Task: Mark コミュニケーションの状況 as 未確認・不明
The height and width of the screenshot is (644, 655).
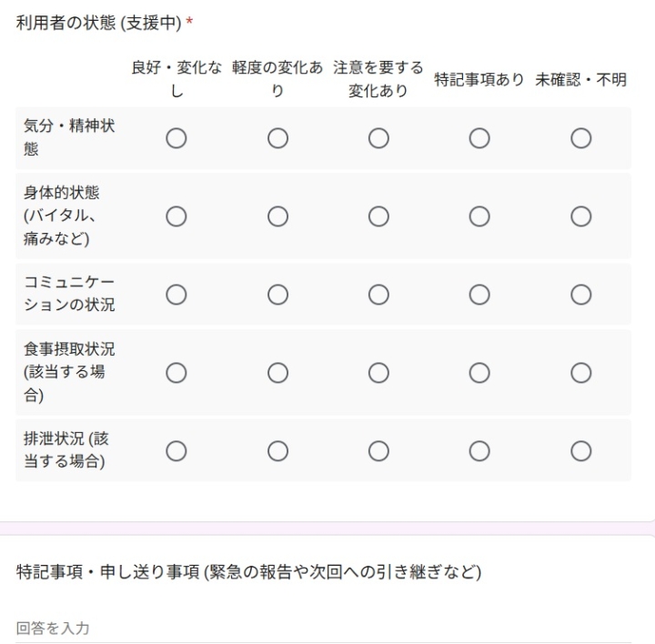Action: point(580,295)
